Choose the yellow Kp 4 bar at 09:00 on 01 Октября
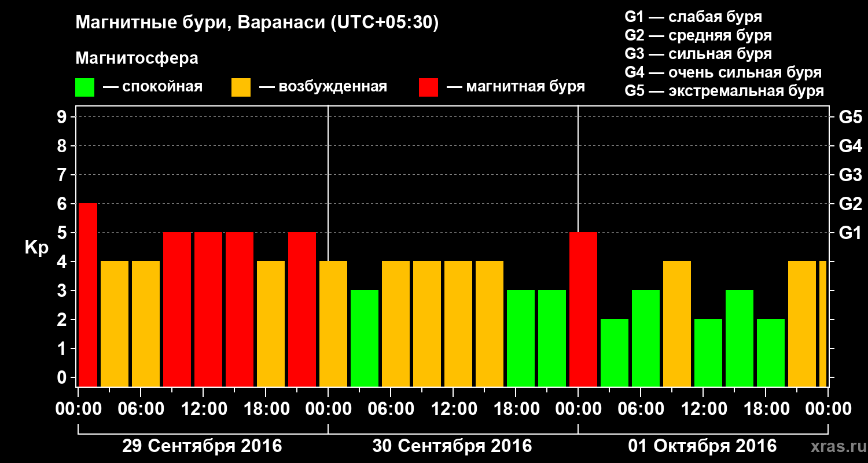This screenshot has height=463, width=868. tap(677, 324)
